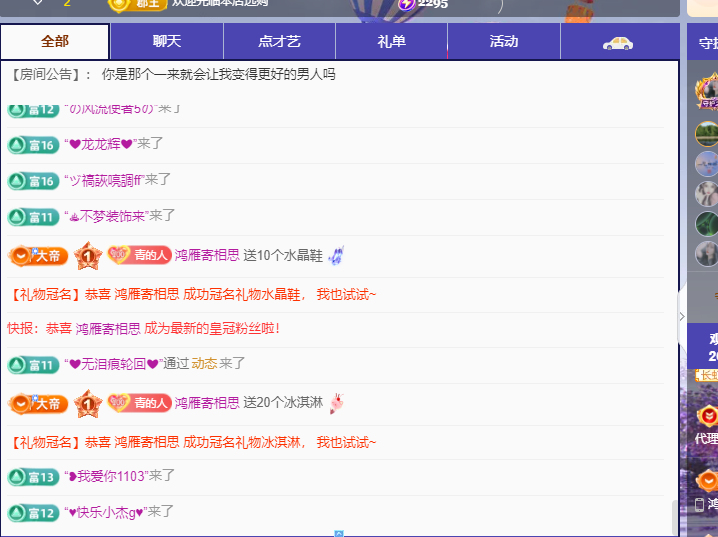Screen dimensions: 718x537
Task: Click the 我也试试~ link after 水晶鞋
Action: (x=346, y=294)
